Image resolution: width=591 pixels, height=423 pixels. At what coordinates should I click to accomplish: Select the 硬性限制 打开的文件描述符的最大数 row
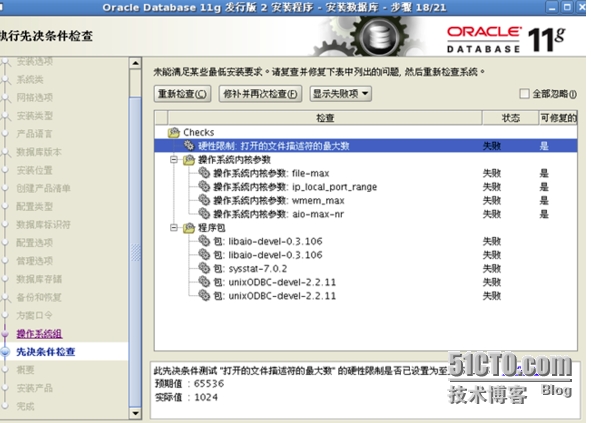366,146
